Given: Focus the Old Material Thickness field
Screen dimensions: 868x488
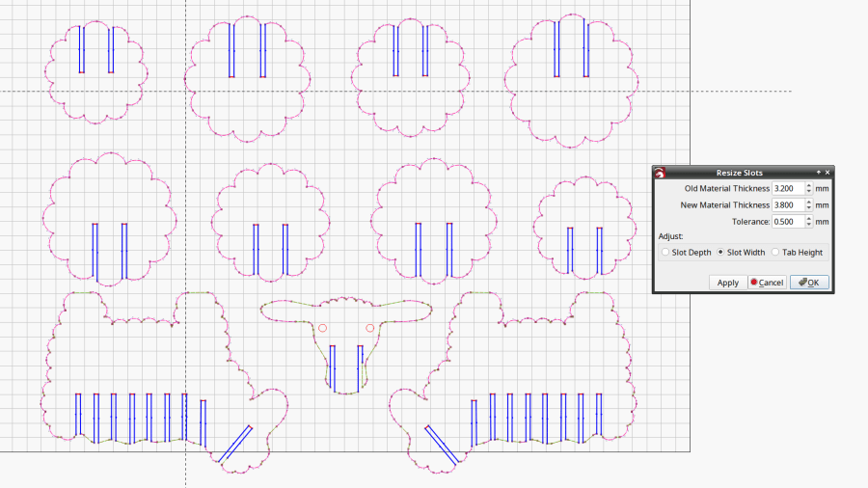Looking at the screenshot, I should tap(788, 189).
